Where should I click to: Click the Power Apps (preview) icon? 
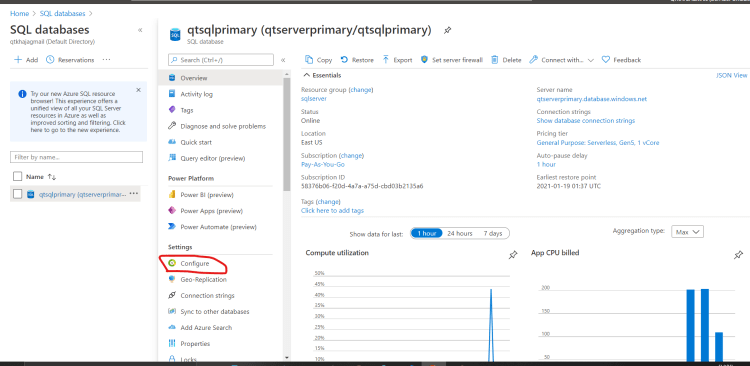tap(172, 211)
